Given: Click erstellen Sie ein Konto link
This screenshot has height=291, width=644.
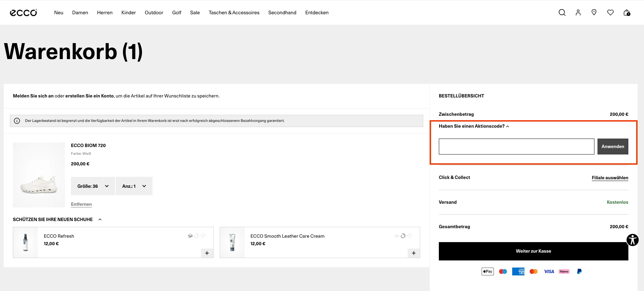Looking at the screenshot, I should [x=90, y=96].
